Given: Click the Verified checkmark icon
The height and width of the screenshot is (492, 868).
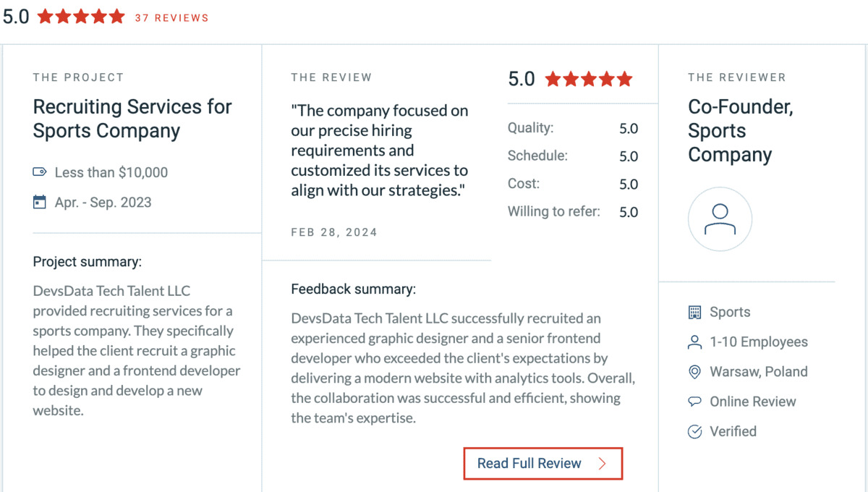Looking at the screenshot, I should (x=694, y=431).
